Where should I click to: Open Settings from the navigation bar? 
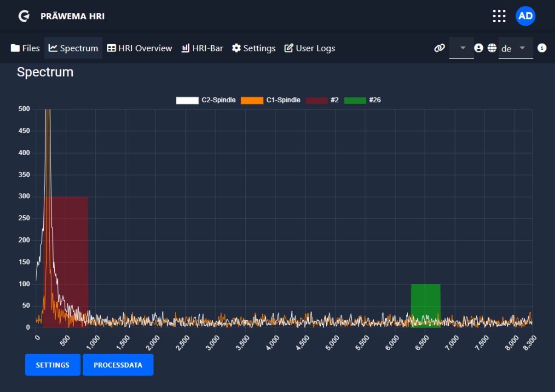[x=254, y=48]
